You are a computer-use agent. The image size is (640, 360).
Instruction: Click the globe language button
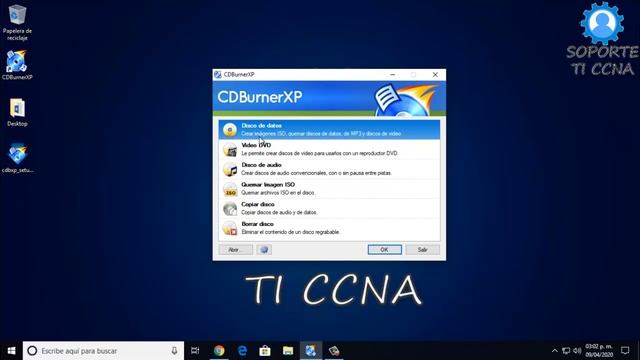pos(264,249)
